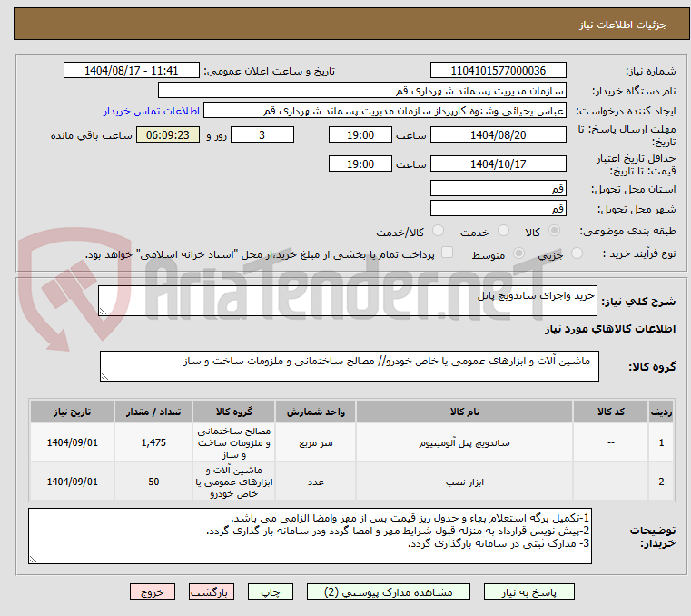The height and width of the screenshot is (616, 691).
Task: Click the ابزار نصب row date 1404/09/01
Action: [73, 482]
